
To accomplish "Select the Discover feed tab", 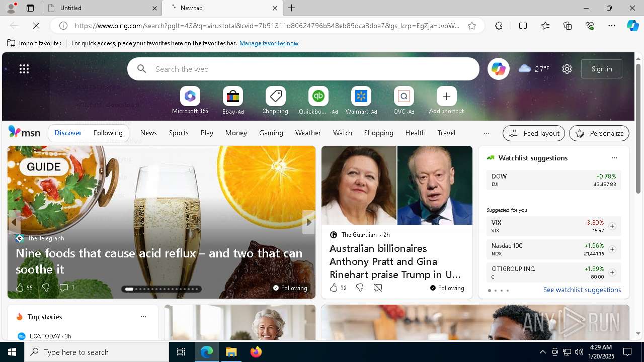I will [68, 133].
